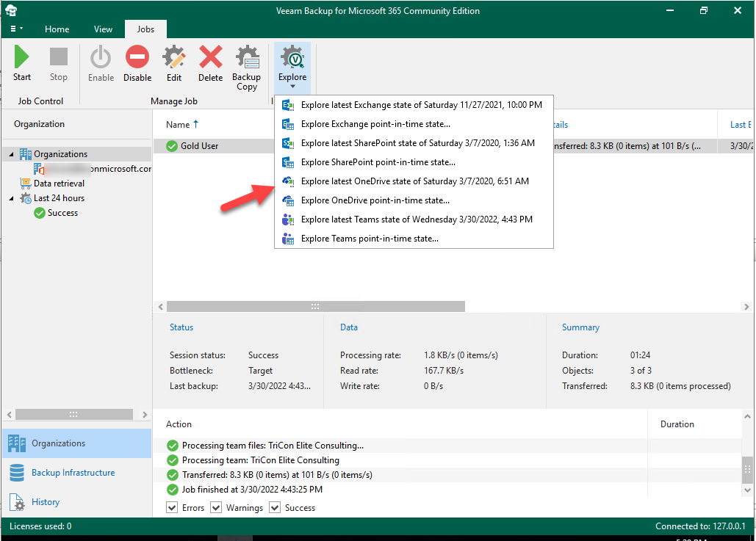Choose Explore latest OneDrive state option

414,181
